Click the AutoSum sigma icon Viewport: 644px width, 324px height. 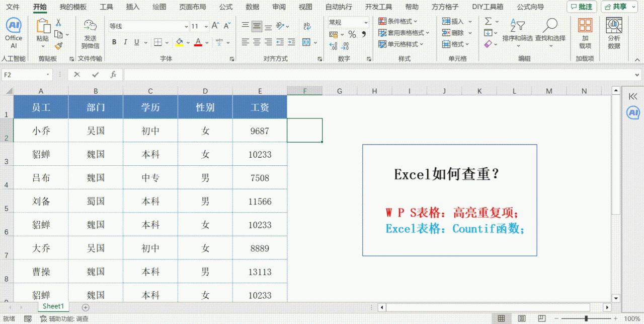click(488, 22)
